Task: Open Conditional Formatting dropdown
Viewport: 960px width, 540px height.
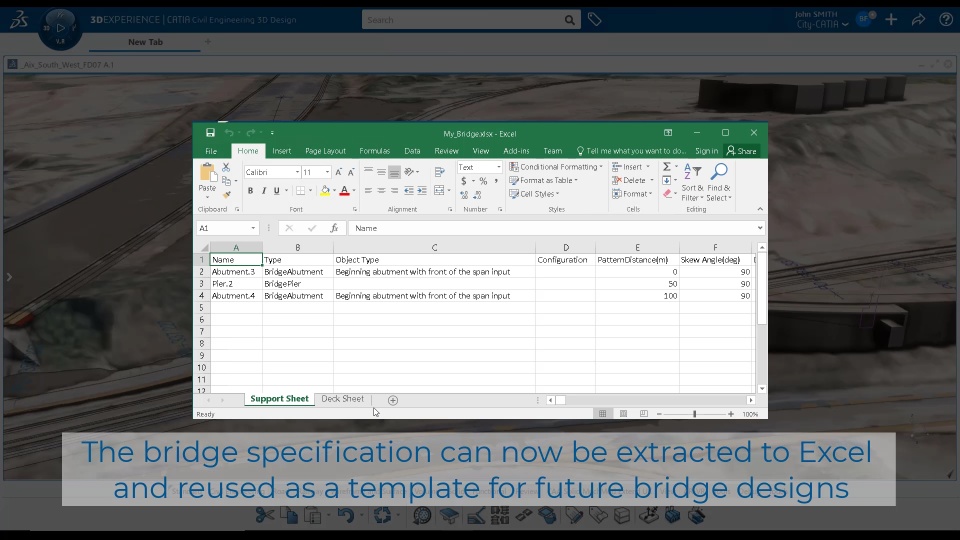Action: pos(556,167)
